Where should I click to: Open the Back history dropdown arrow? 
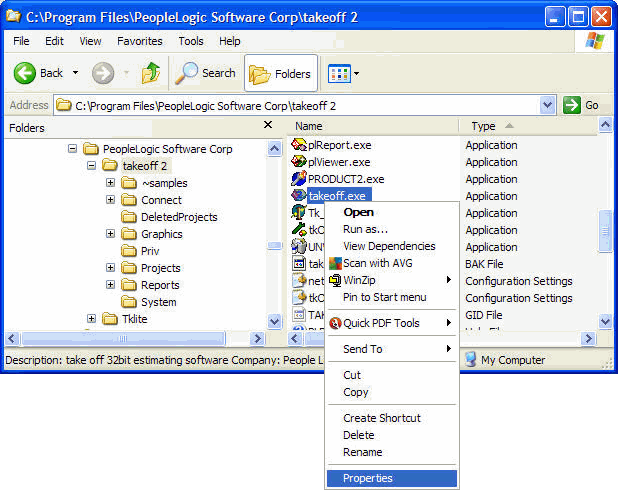tap(75, 73)
